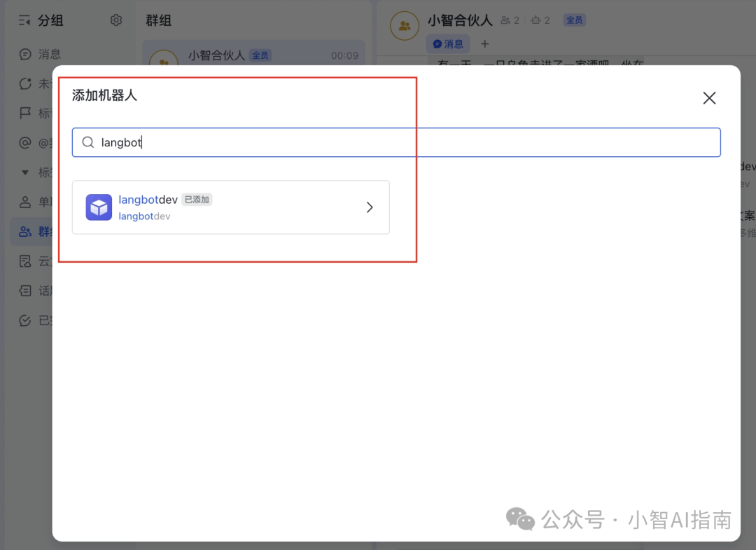756x550 pixels.
Task: Open the @ mentions icon in sidebar
Action: [x=25, y=143]
